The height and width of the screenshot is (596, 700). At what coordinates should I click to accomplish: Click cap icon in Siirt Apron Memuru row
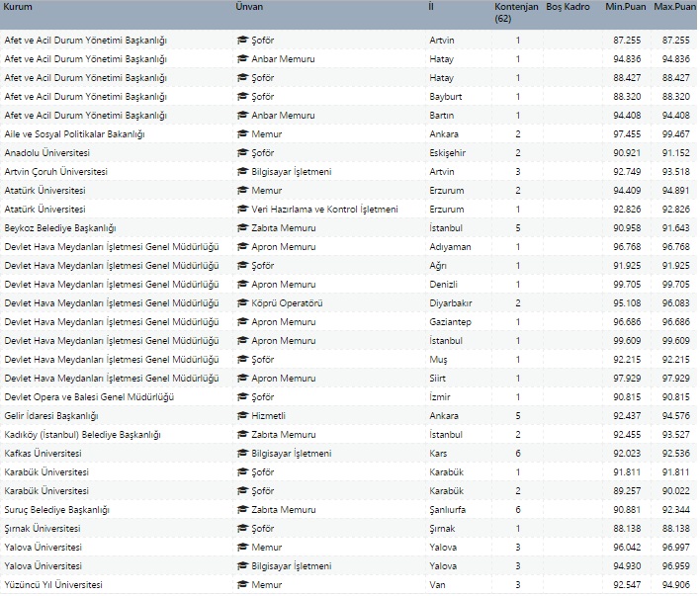click(242, 379)
